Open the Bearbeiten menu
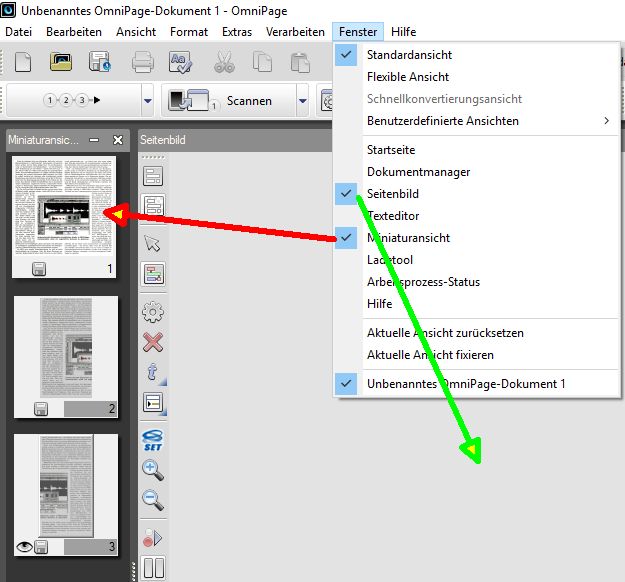 pos(74,32)
